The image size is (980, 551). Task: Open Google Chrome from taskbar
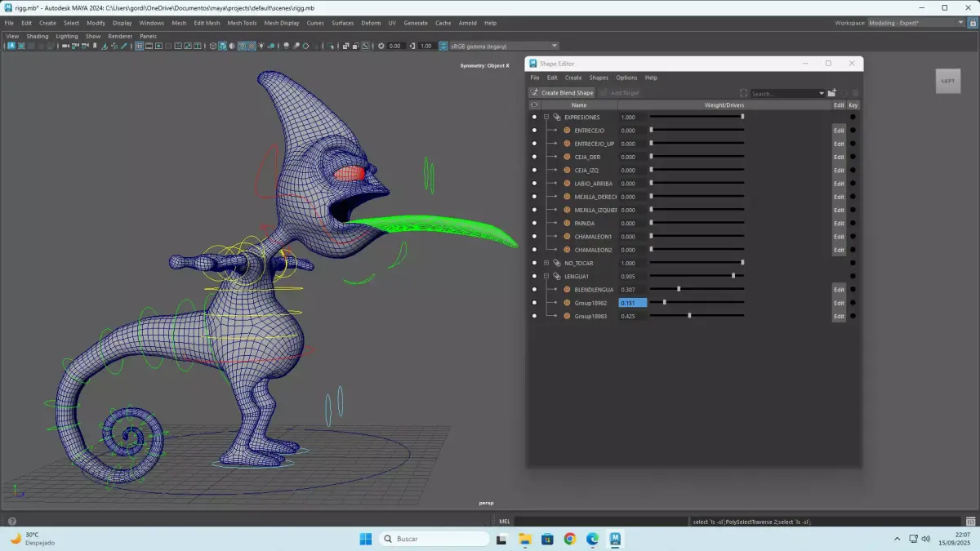(x=570, y=539)
